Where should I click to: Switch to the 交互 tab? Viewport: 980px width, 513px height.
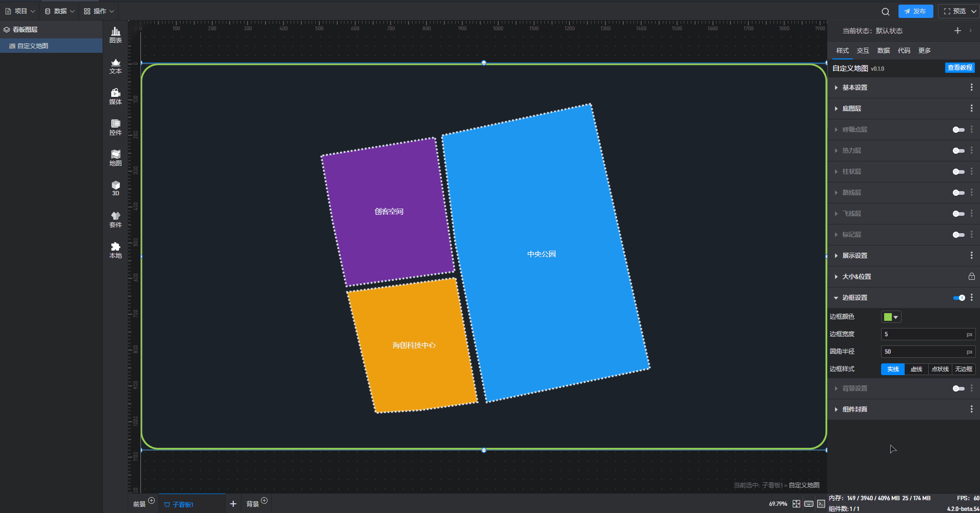(x=863, y=50)
